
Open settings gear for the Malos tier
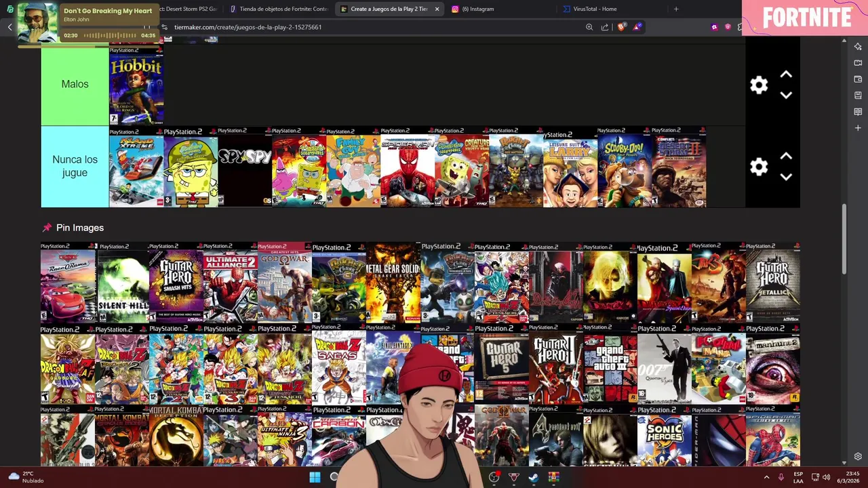point(759,85)
